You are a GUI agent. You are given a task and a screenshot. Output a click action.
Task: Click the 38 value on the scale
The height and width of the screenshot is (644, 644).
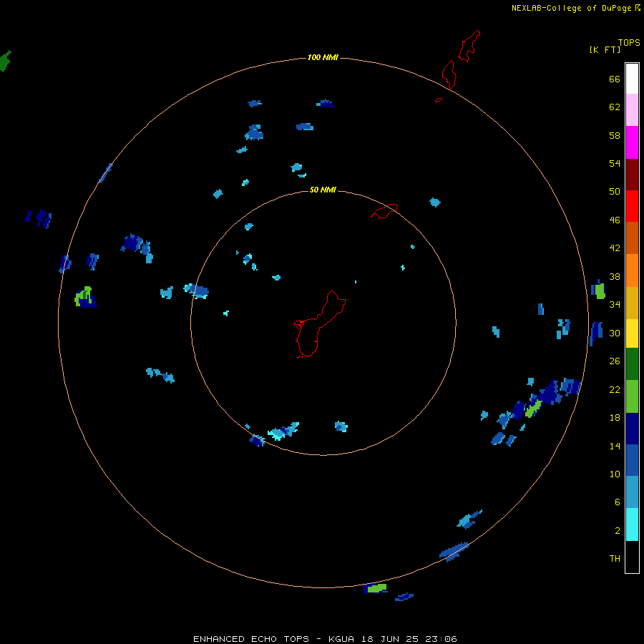click(615, 276)
